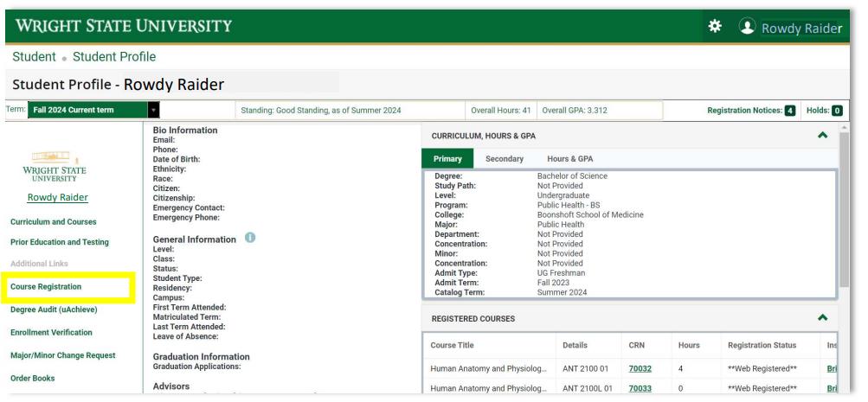This screenshot has width=868, height=402.
Task: Click the Registration Notices count badge
Action: coord(790,111)
